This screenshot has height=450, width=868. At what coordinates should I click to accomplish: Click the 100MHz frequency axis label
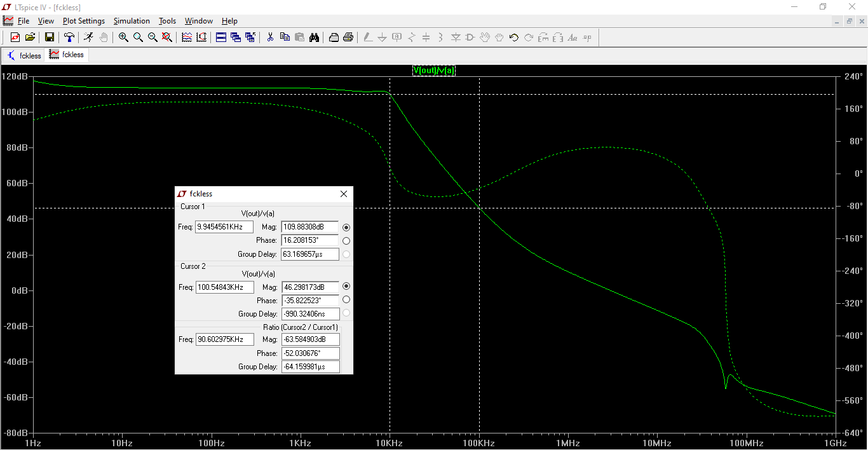pyautogui.click(x=746, y=442)
